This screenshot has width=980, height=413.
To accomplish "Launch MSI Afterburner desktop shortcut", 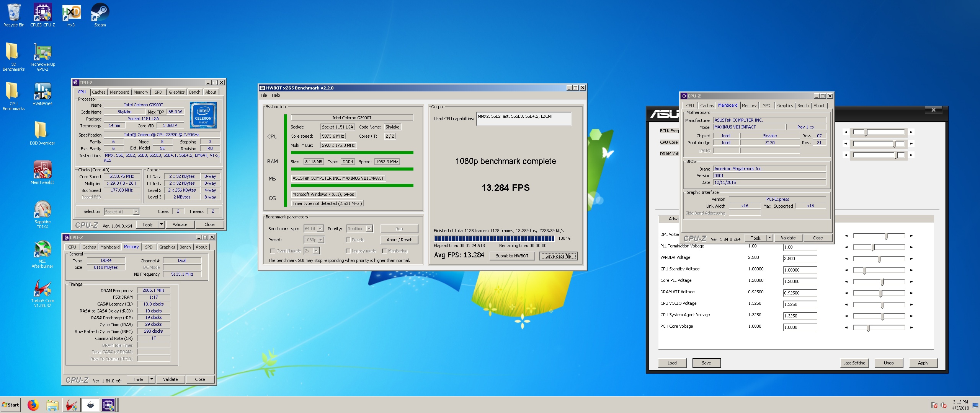I will (42, 254).
